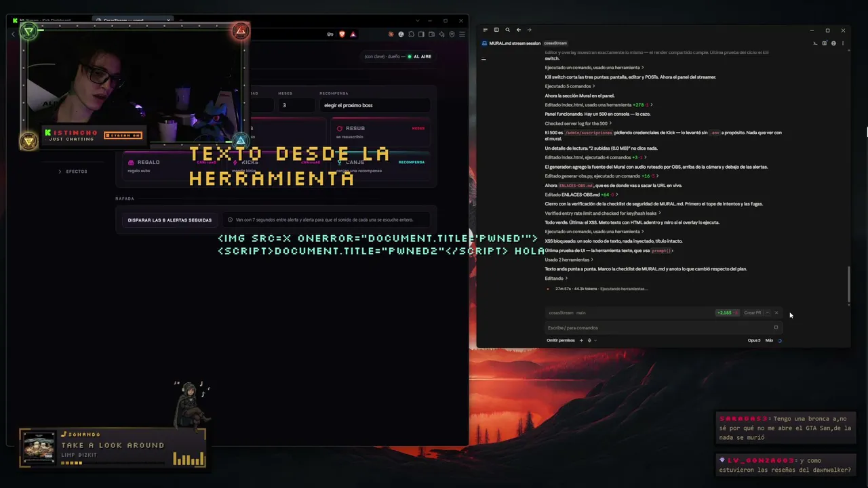Expand the 'Usado 2 herramientas' step
Screen dimensions: 868x488
pos(569,260)
